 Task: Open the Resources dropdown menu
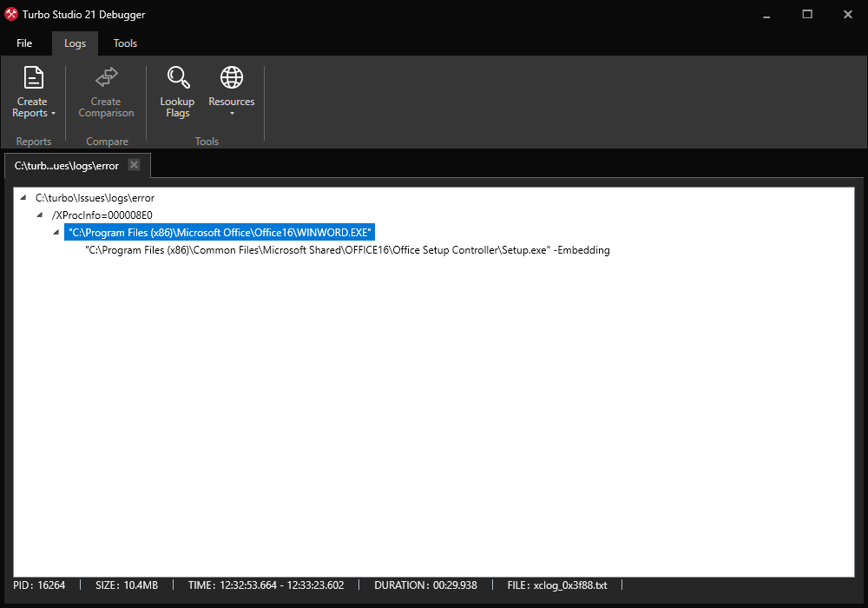click(232, 92)
